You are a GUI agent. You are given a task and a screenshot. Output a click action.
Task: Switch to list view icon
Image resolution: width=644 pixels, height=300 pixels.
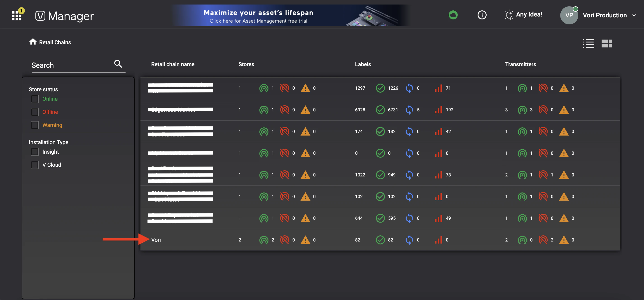pyautogui.click(x=588, y=44)
